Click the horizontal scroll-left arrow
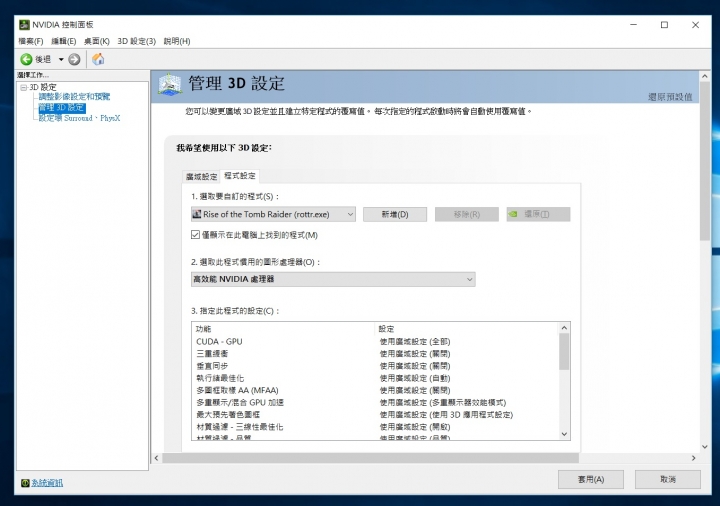The height and width of the screenshot is (506, 720). [157, 458]
